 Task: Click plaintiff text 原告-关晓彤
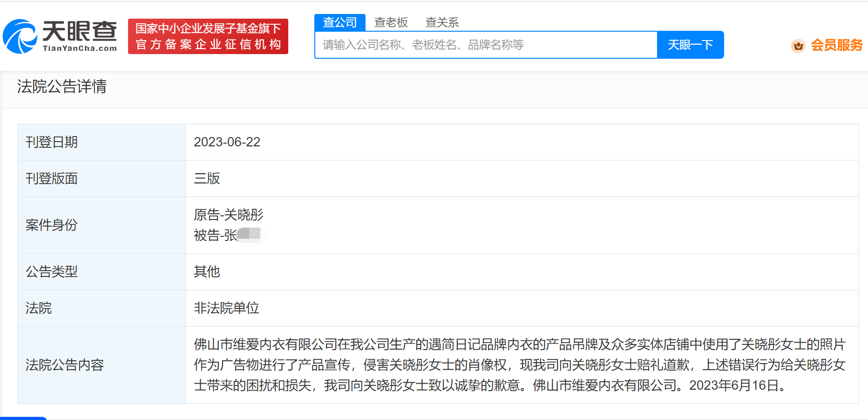click(x=229, y=215)
